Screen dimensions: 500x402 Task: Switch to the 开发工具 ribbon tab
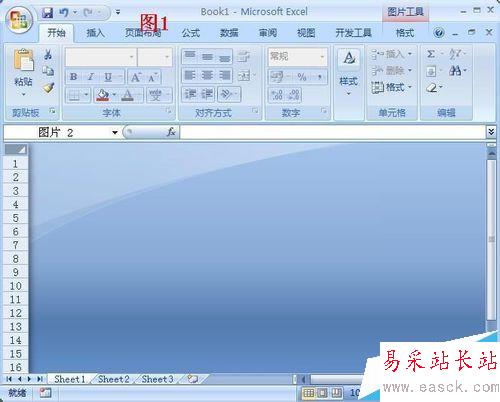(x=353, y=33)
